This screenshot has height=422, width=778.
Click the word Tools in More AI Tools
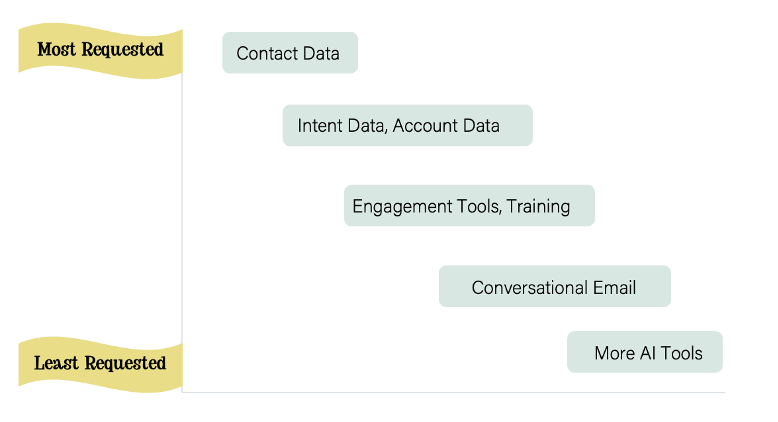click(682, 354)
